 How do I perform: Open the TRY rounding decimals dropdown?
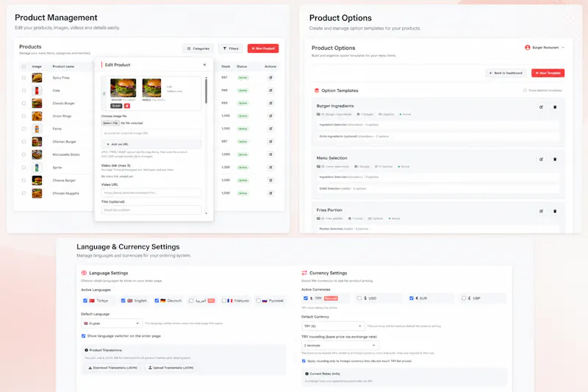point(340,345)
